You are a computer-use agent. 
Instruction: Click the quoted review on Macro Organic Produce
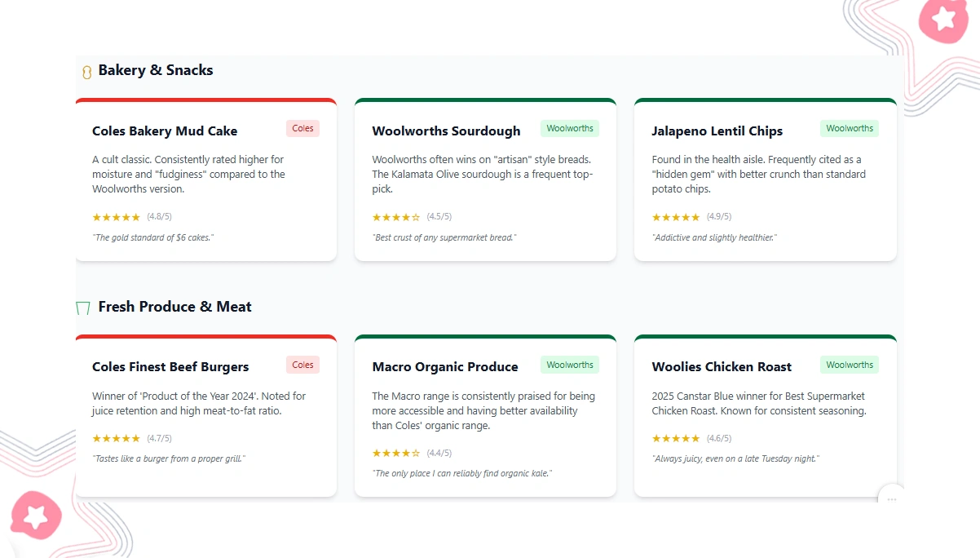click(463, 472)
